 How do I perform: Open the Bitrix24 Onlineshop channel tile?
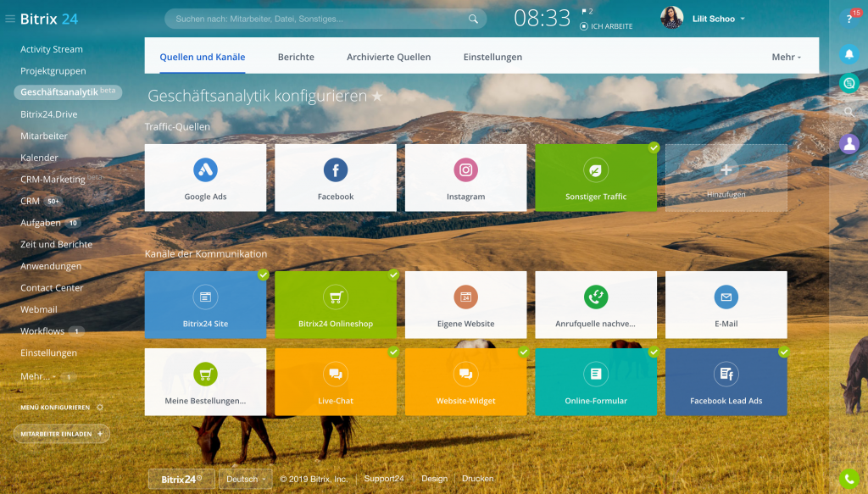336,305
